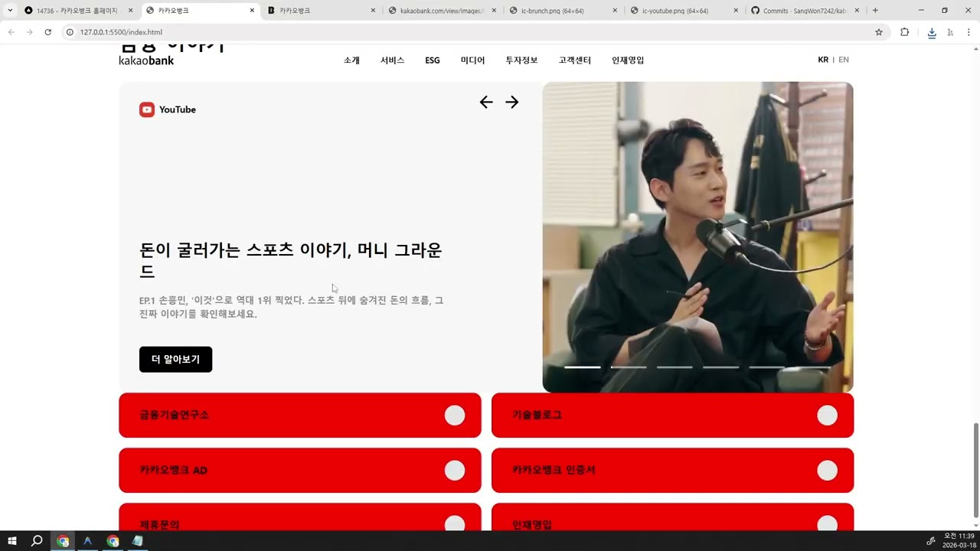
Task: Click the YouTube video thumbnail image
Action: (x=697, y=237)
